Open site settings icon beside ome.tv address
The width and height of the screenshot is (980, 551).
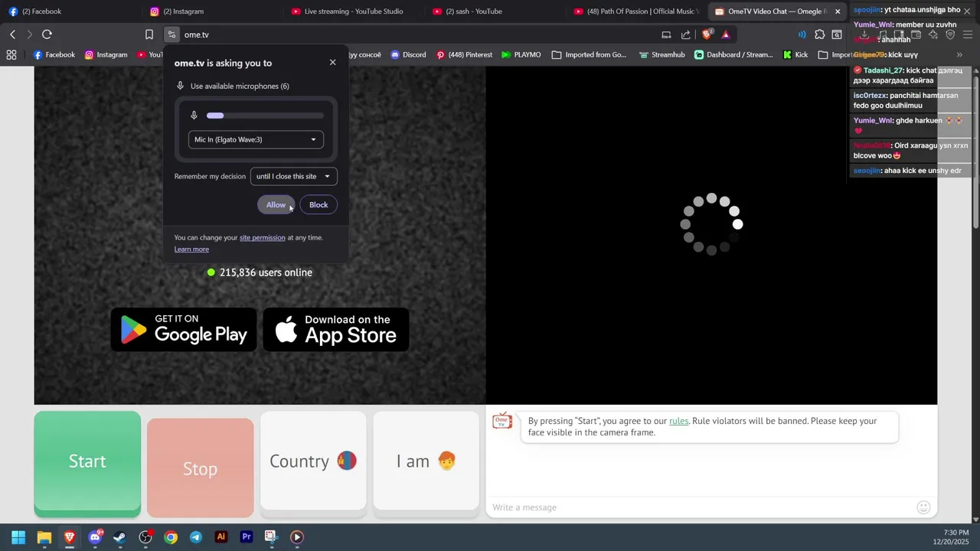click(171, 34)
